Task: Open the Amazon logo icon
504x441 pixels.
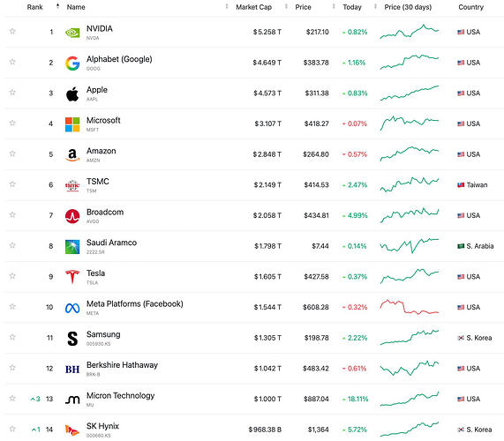Action: click(x=72, y=155)
